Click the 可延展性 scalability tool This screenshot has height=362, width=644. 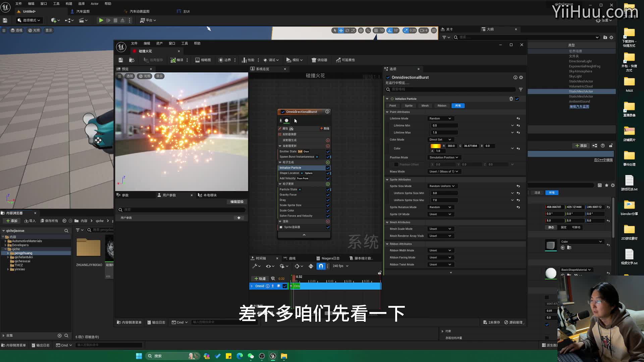345,60
